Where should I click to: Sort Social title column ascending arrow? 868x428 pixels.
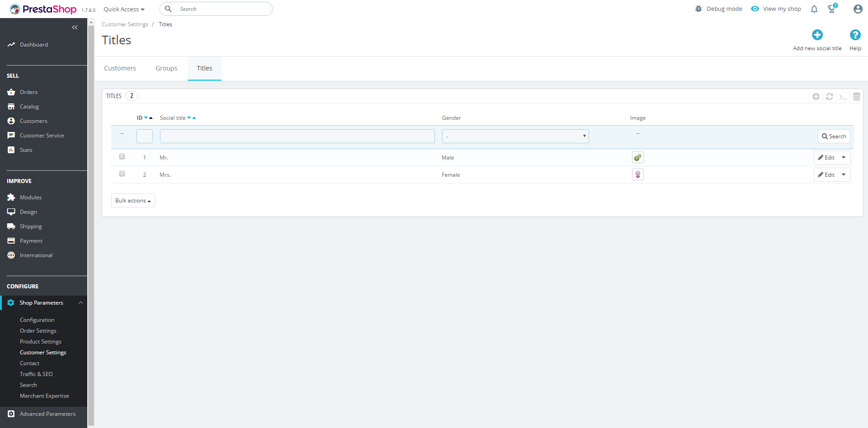[194, 118]
